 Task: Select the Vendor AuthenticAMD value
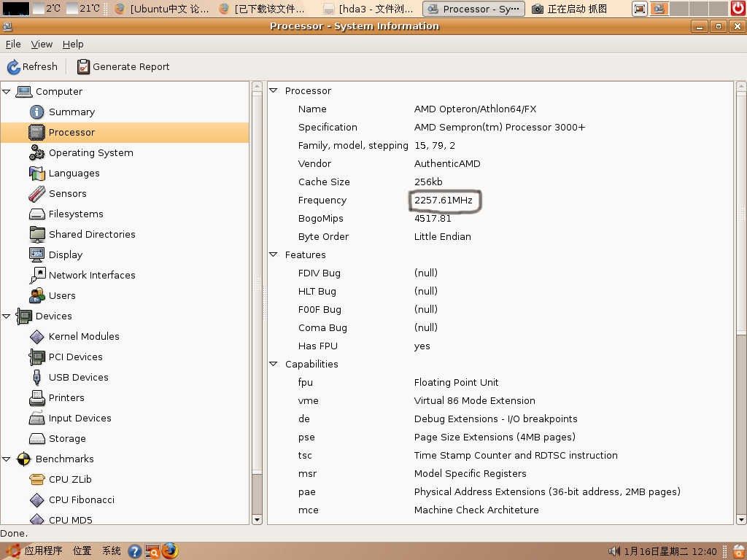447,164
